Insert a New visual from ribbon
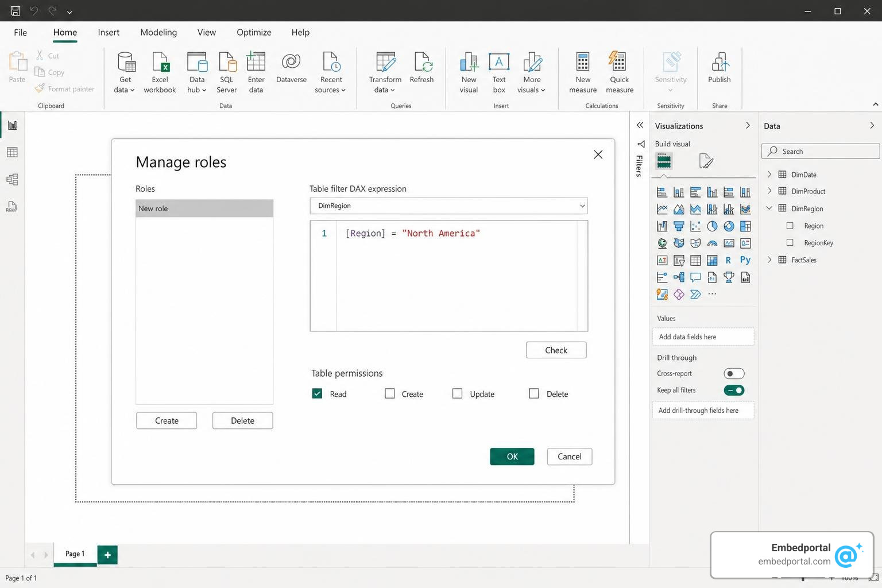The width and height of the screenshot is (882, 588). 469,72
